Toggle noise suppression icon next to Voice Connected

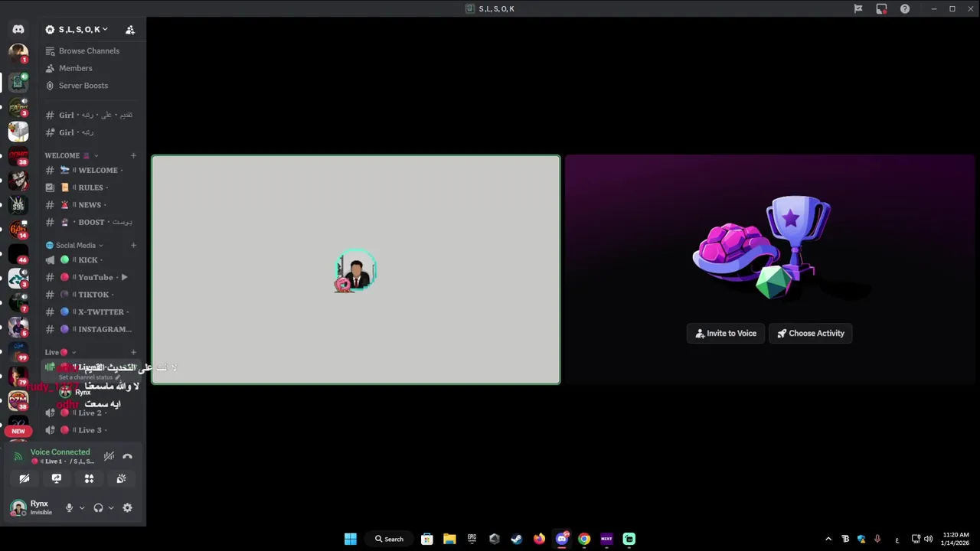[x=109, y=456]
